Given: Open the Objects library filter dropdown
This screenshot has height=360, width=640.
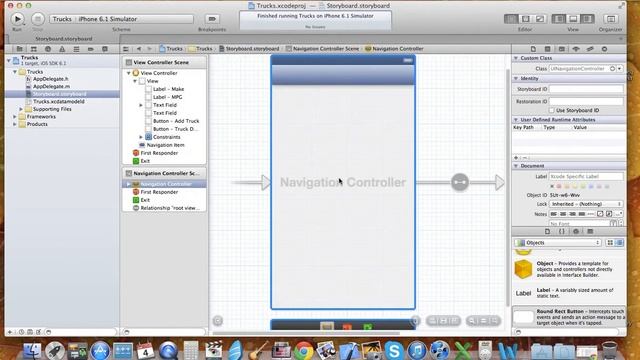Looking at the screenshot, I should (x=558, y=242).
